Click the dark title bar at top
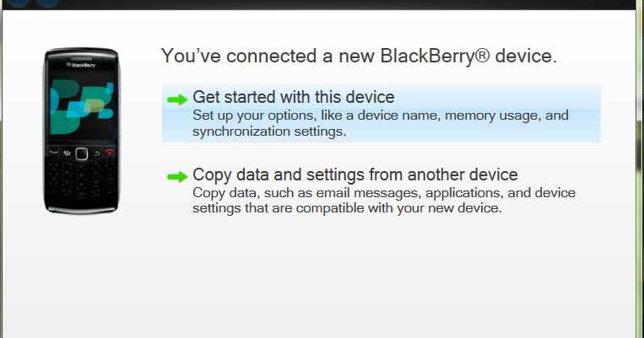 [338, 3]
